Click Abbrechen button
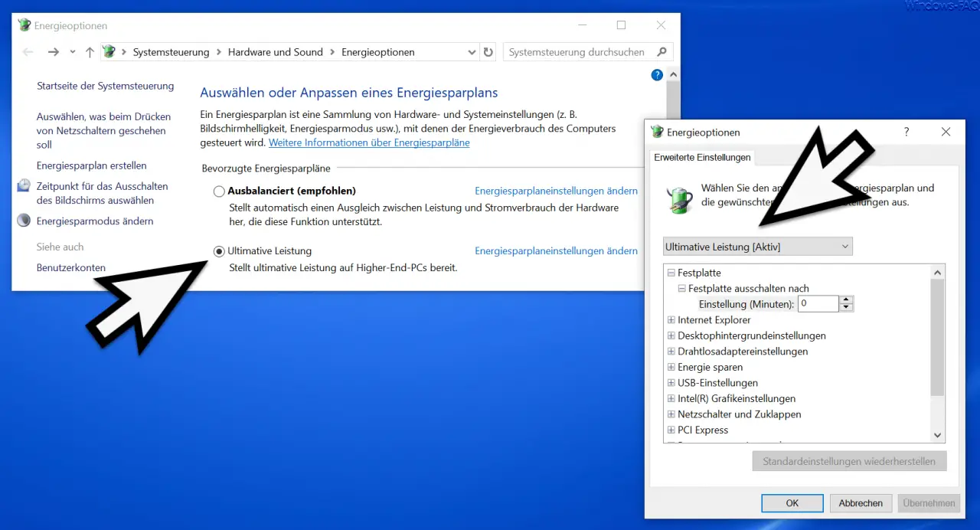Screen dimensions: 980x530 [x=861, y=503]
